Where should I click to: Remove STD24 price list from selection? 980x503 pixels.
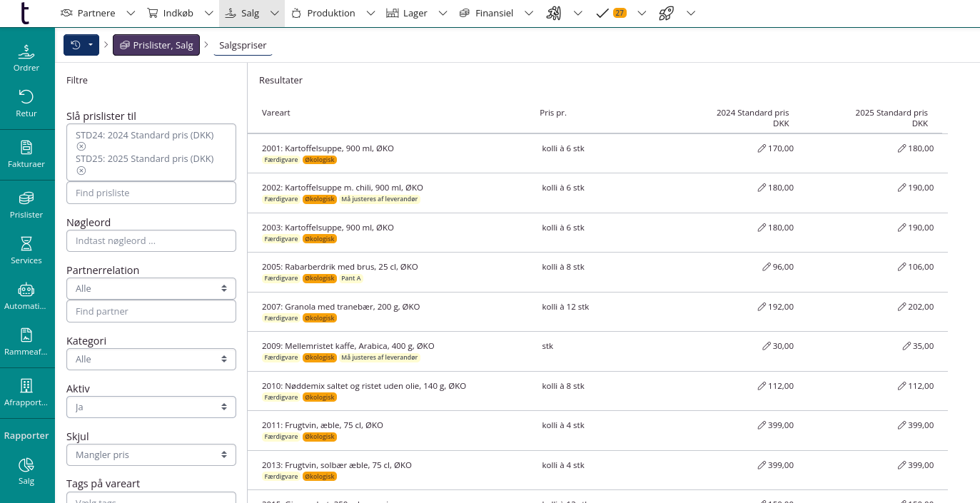pos(81,146)
